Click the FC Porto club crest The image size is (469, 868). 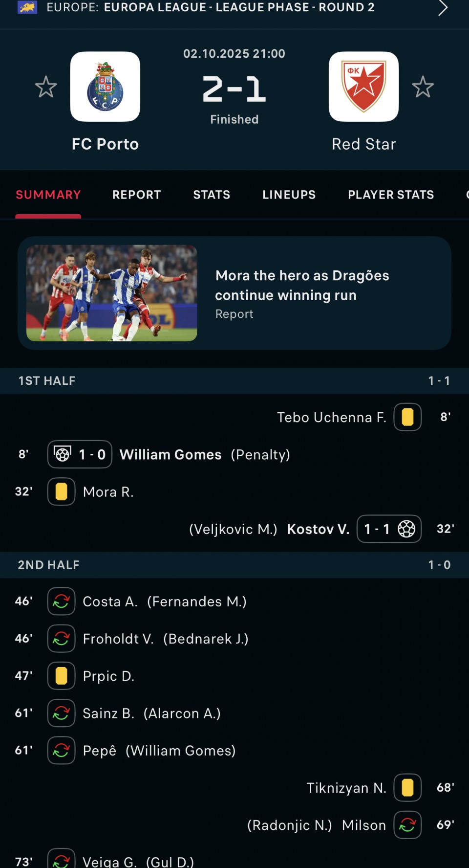pyautogui.click(x=105, y=87)
